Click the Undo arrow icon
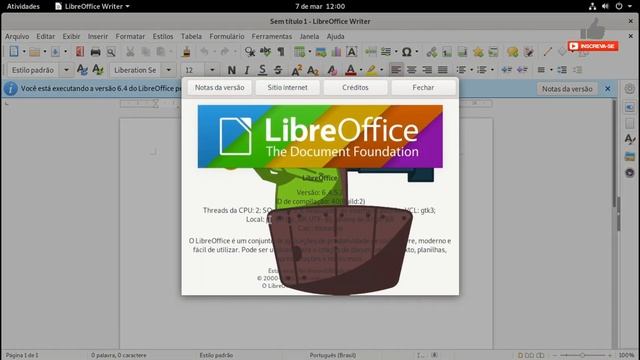Viewport: 640px width, 360px height. pos(204,52)
